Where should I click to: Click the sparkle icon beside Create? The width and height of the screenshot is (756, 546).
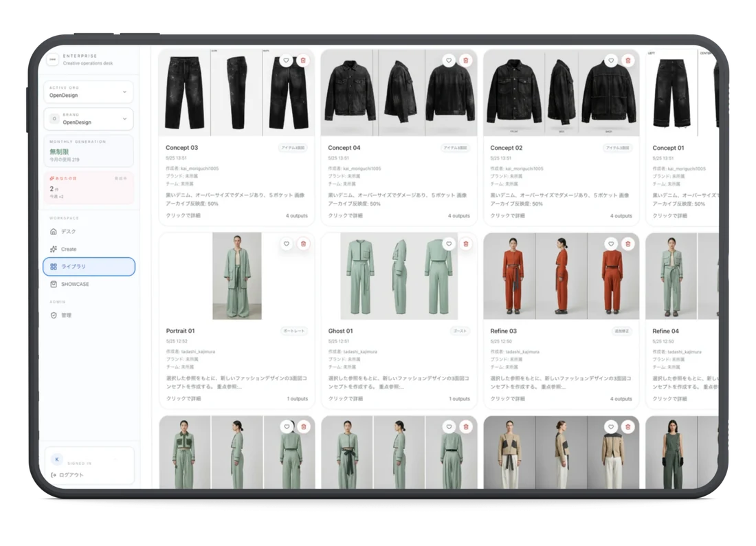(x=54, y=249)
